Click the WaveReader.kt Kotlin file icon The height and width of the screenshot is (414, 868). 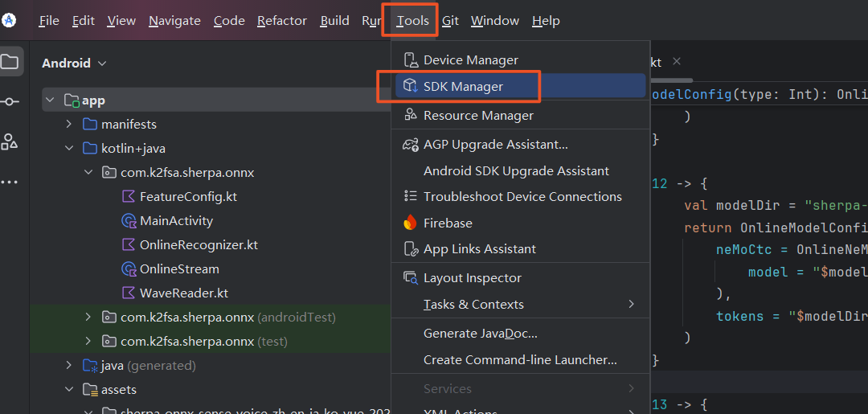(x=128, y=293)
